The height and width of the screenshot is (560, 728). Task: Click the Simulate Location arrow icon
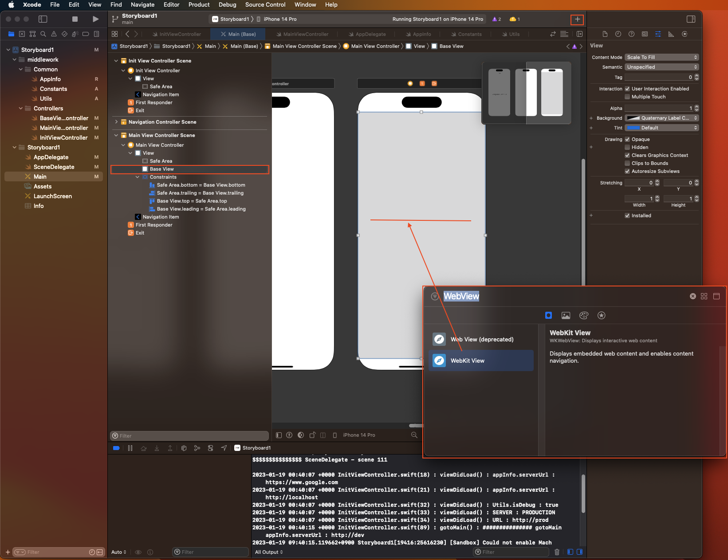(224, 448)
